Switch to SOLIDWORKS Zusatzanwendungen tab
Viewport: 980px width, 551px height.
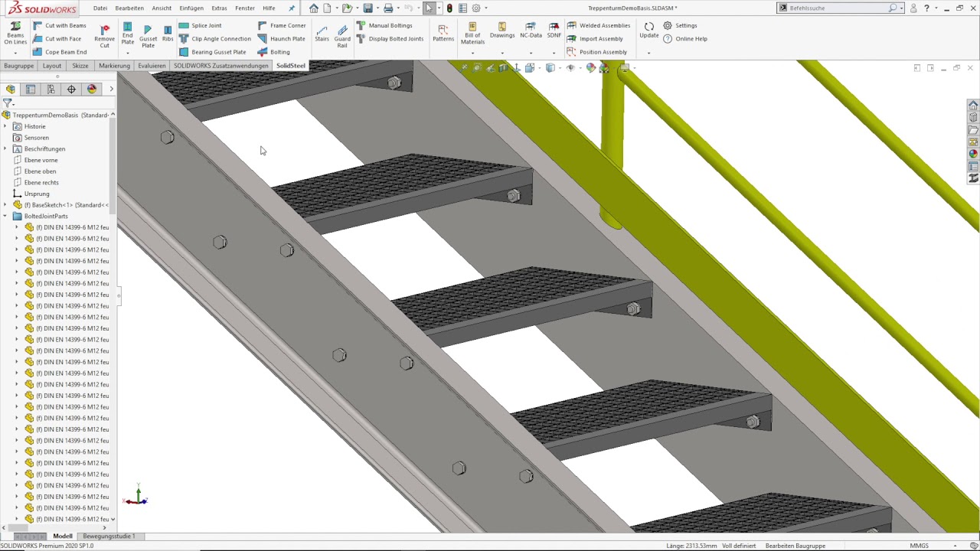tap(221, 66)
